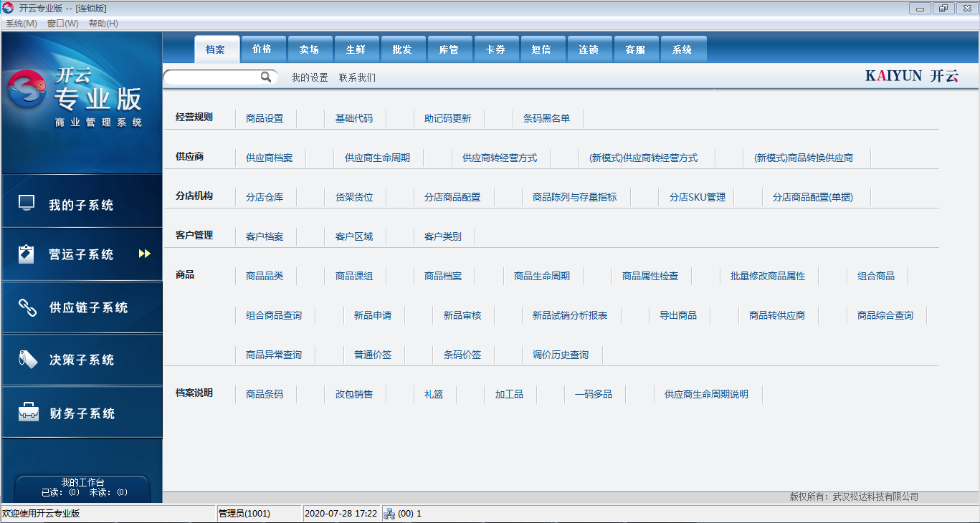Open 批量修改商品属性 link
Image resolution: width=980 pixels, height=523 pixels.
768,276
